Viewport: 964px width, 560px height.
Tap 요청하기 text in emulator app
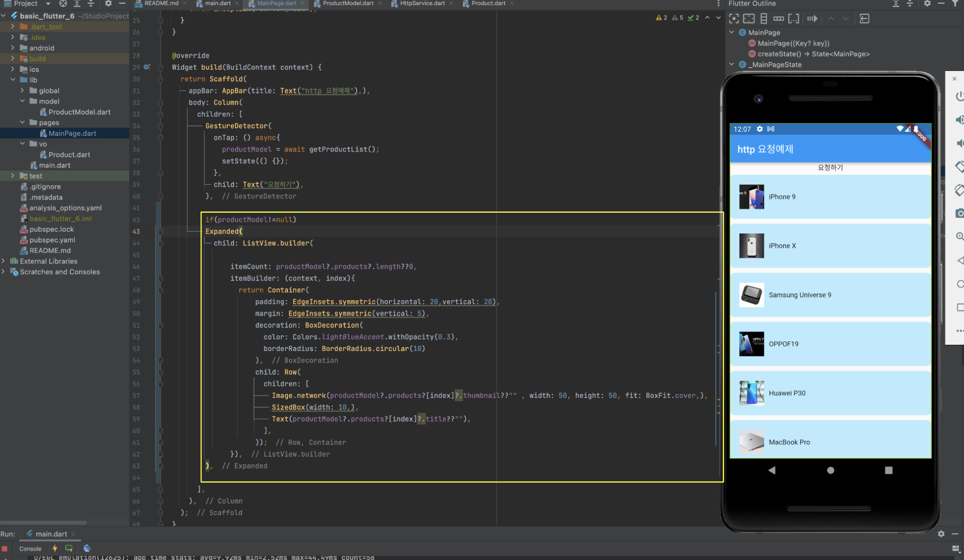tap(830, 168)
